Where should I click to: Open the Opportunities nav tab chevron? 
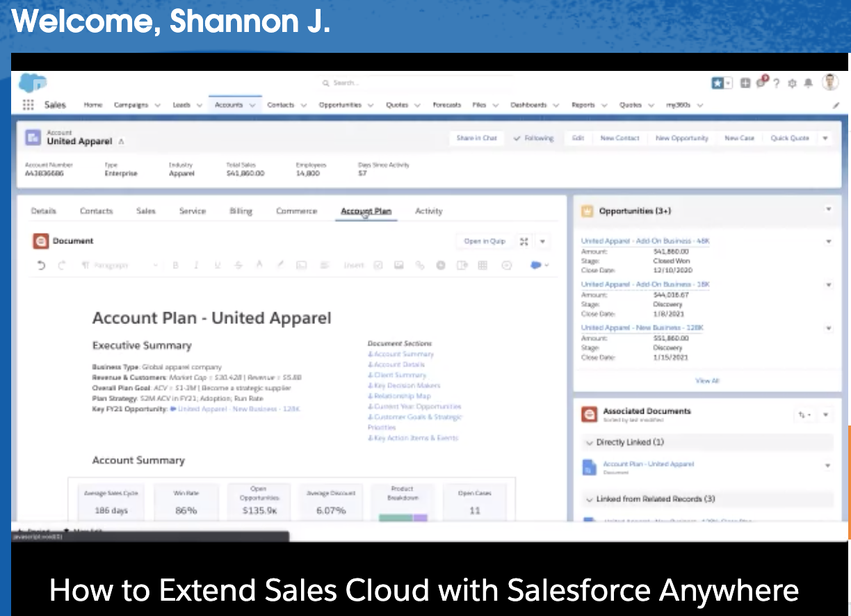tap(371, 105)
